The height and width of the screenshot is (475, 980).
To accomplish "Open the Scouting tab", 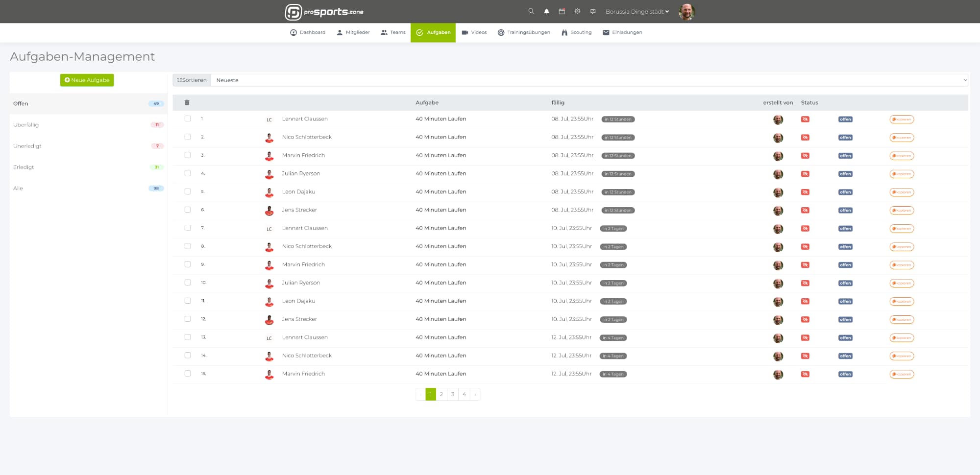I will coord(576,32).
